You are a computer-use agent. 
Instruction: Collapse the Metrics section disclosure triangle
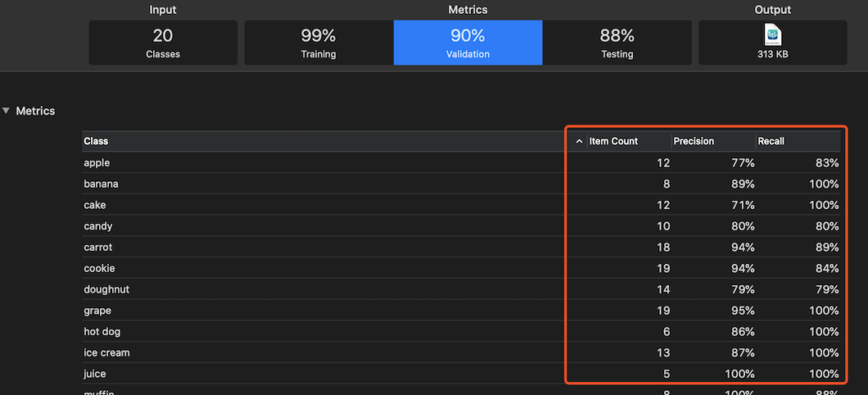7,111
